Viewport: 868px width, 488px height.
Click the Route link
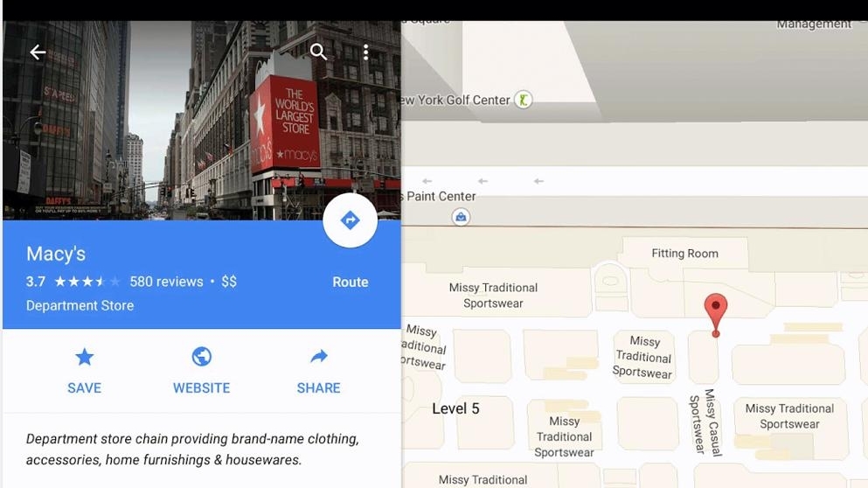[351, 282]
